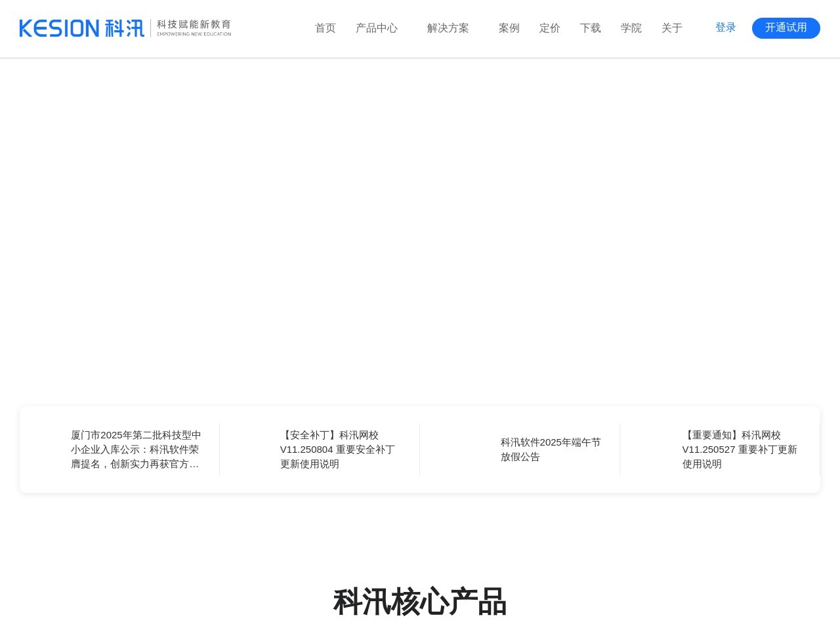
Task: Click the thumbnail beside the 安全补丁 notice
Action: [253, 450]
